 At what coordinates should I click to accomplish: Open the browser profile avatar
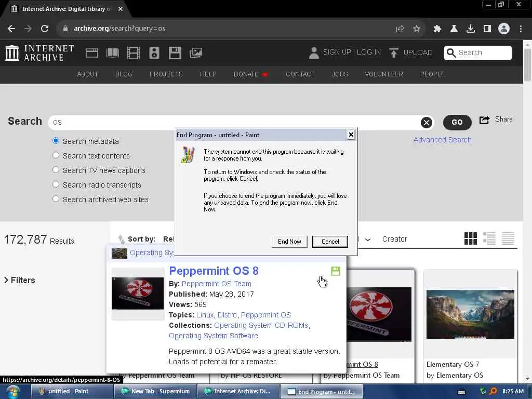pos(504,29)
